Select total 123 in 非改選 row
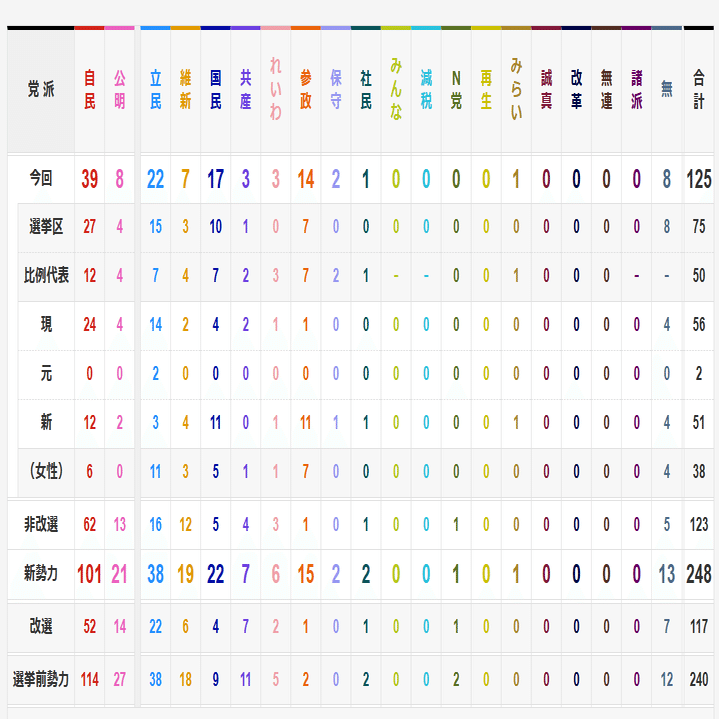The height and width of the screenshot is (719, 719). (699, 525)
